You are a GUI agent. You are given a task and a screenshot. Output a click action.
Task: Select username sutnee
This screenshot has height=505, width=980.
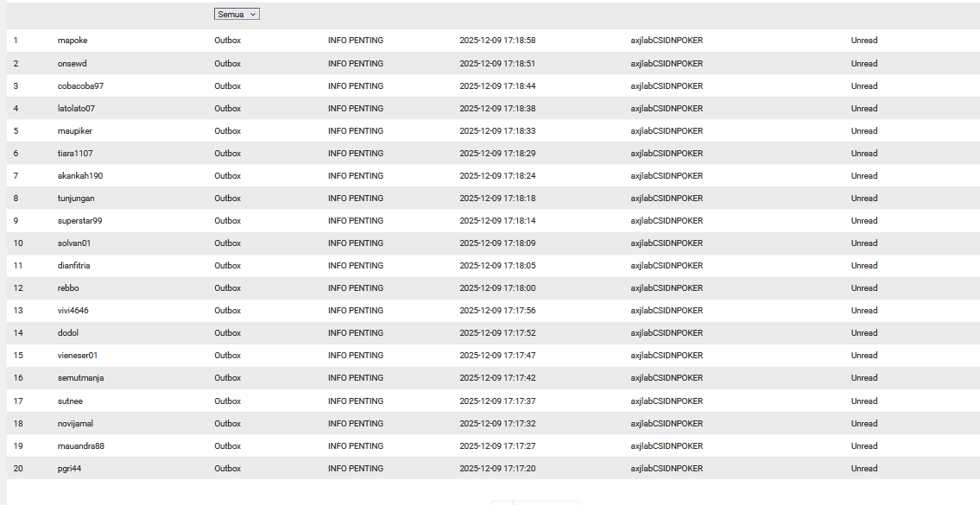70,402
